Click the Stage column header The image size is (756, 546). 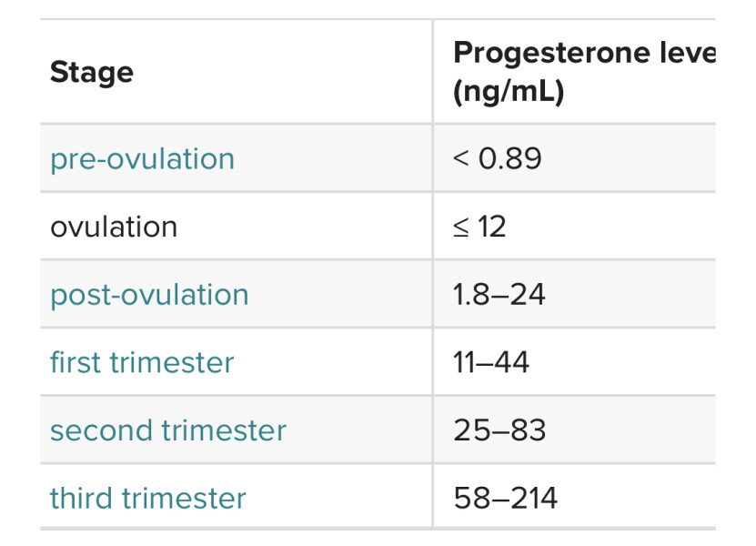click(92, 72)
